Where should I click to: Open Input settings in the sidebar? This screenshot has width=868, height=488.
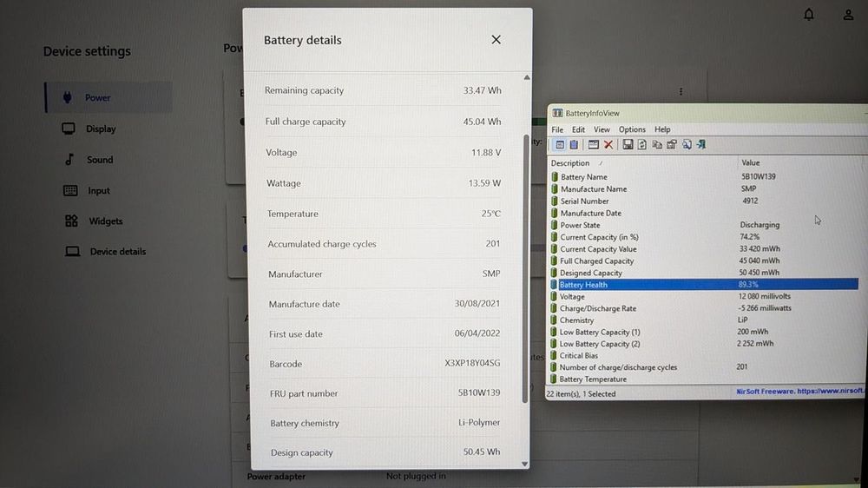click(x=86, y=190)
